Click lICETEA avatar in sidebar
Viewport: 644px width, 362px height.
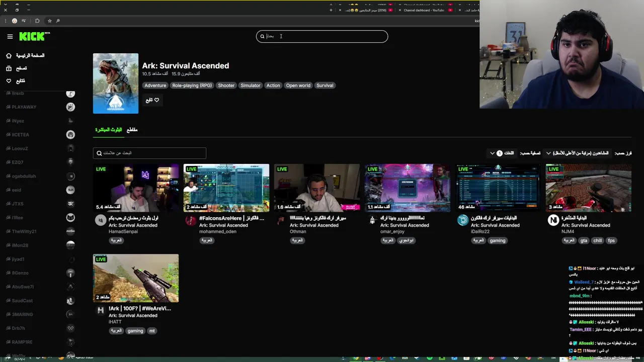pos(70,134)
